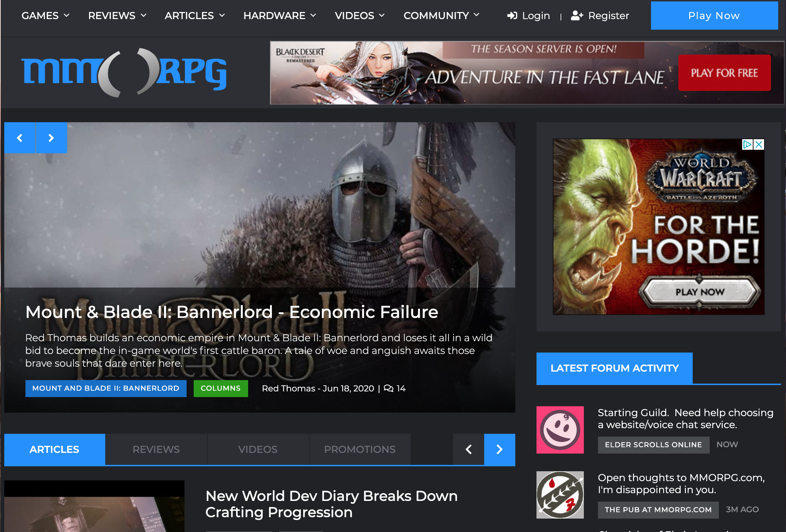This screenshot has width=786, height=532.
Task: Show previous items in articles tab strip
Action: (x=469, y=449)
